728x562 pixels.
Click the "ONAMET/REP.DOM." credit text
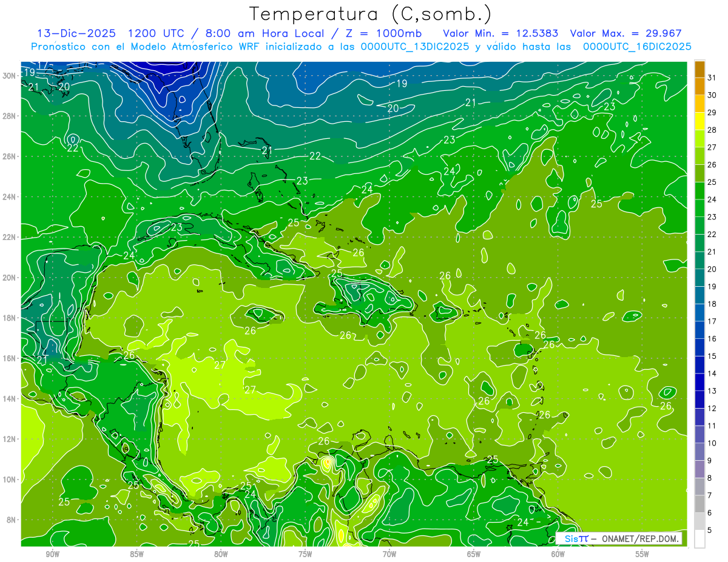(642, 538)
